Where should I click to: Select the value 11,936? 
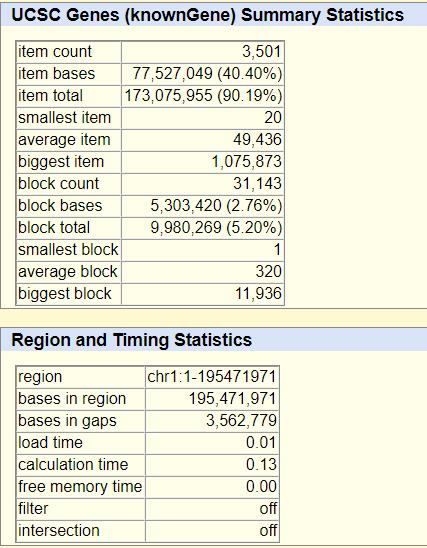pyautogui.click(x=258, y=294)
